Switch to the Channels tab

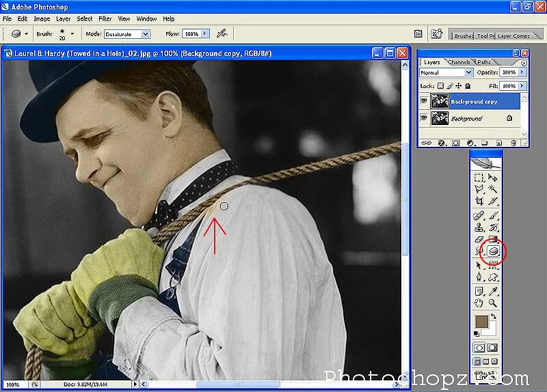coord(459,62)
